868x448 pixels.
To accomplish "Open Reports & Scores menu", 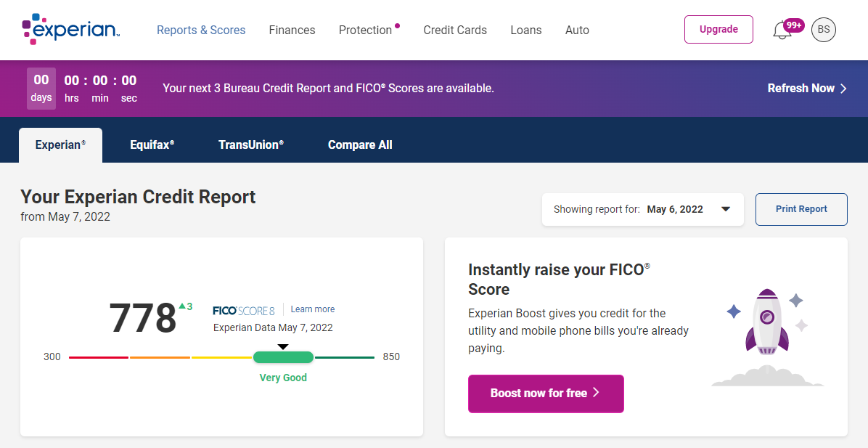I will pyautogui.click(x=201, y=30).
